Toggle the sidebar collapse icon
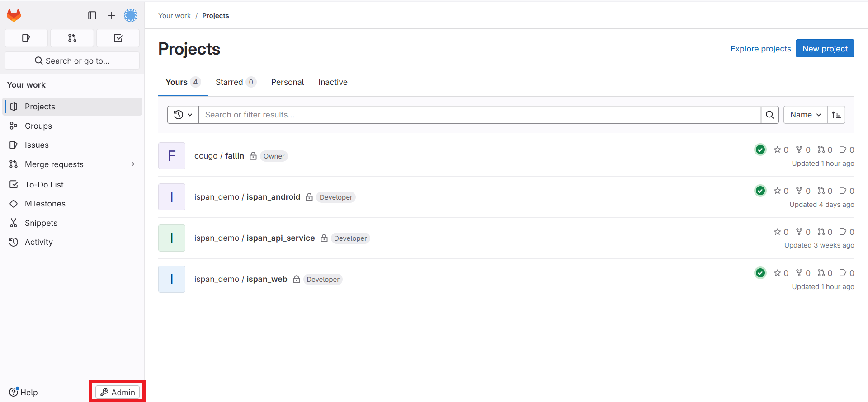The image size is (868, 402). click(92, 15)
